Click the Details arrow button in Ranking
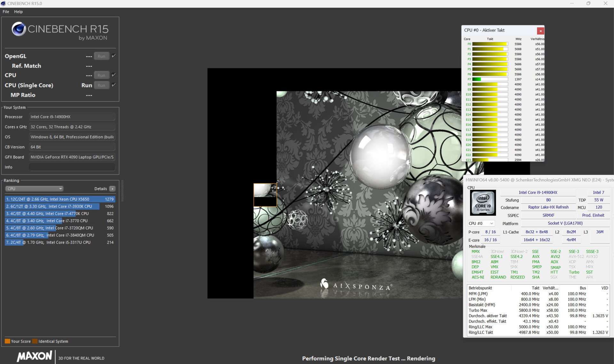 click(112, 189)
